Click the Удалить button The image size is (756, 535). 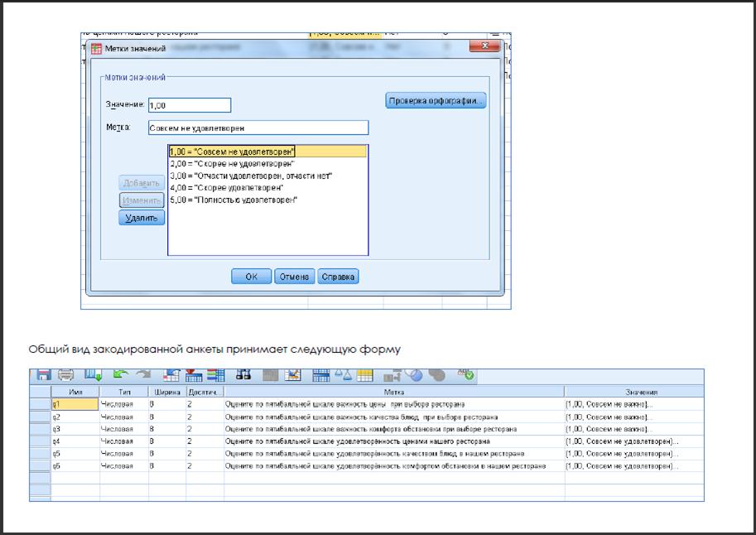pos(142,218)
